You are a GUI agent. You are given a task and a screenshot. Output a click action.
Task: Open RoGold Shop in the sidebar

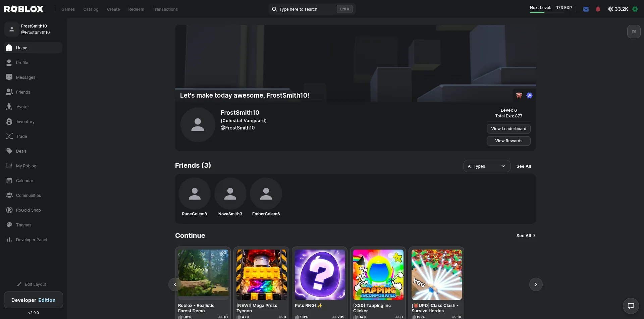[x=33, y=210]
